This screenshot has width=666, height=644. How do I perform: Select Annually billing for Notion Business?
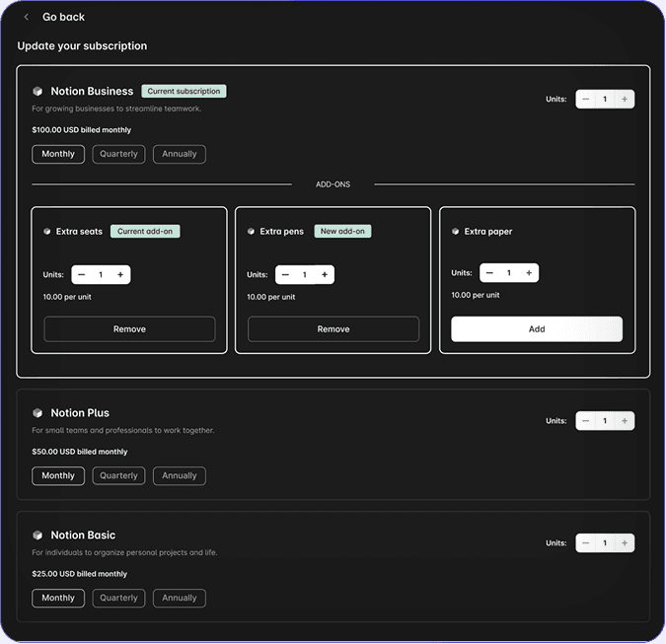click(x=180, y=154)
